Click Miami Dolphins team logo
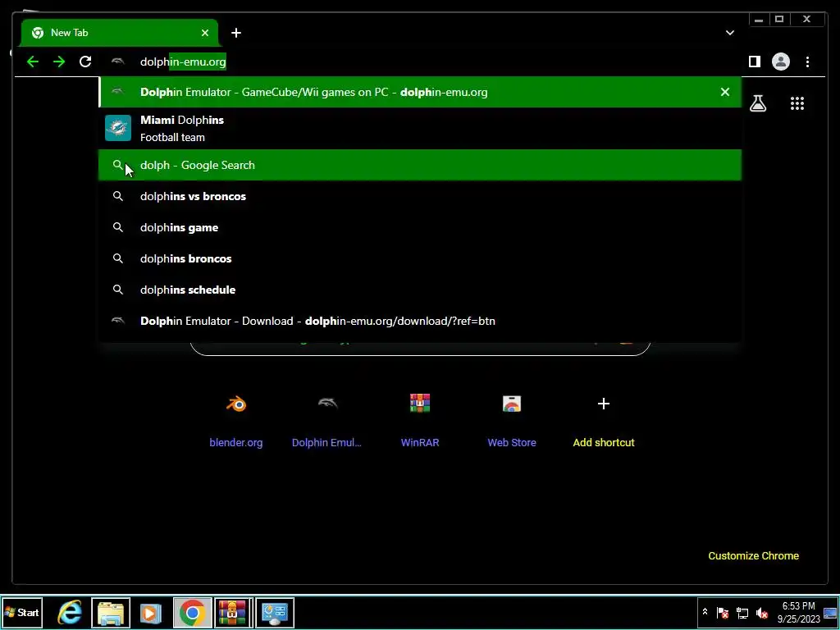This screenshot has height=630, width=840. click(118, 128)
